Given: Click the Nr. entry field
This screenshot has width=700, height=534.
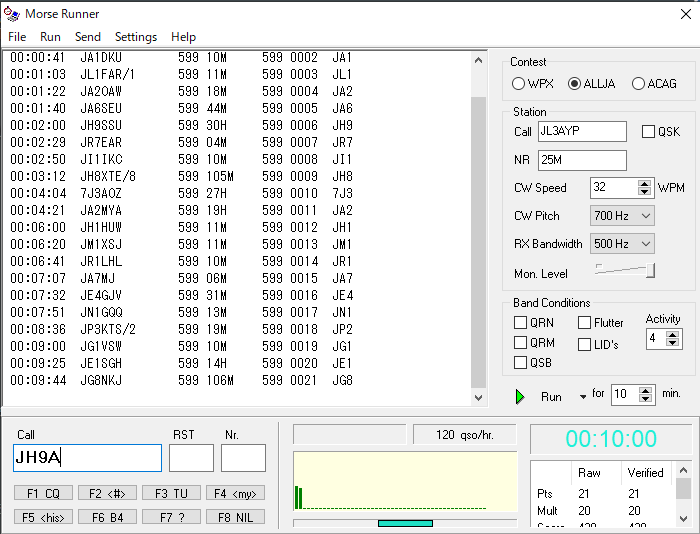Looking at the screenshot, I should (243, 458).
